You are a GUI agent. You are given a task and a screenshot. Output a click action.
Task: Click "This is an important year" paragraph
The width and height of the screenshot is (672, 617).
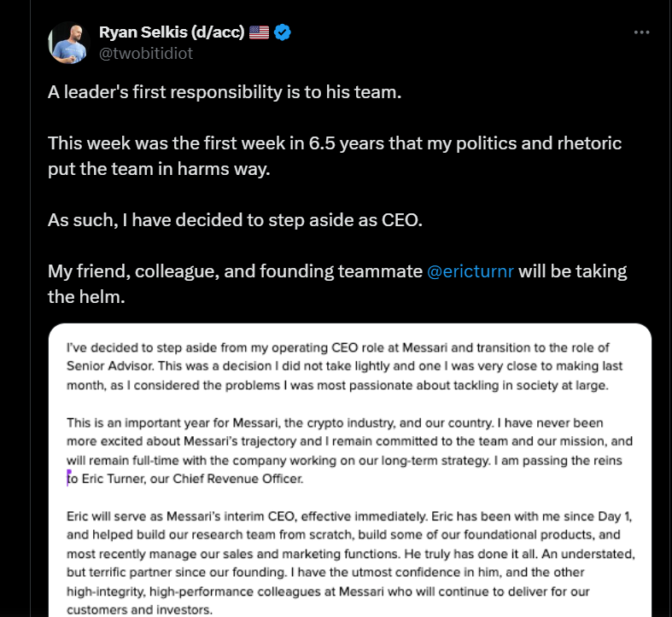click(x=349, y=451)
